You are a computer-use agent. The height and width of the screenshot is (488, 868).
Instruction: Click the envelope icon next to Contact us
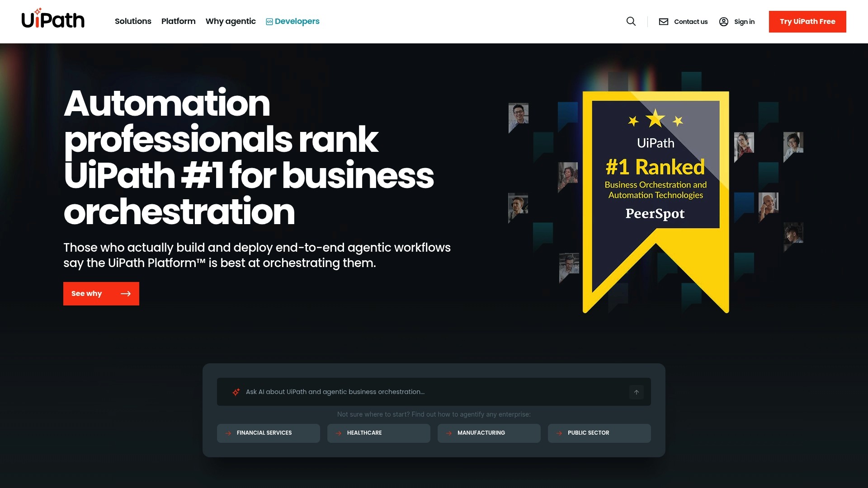click(663, 21)
